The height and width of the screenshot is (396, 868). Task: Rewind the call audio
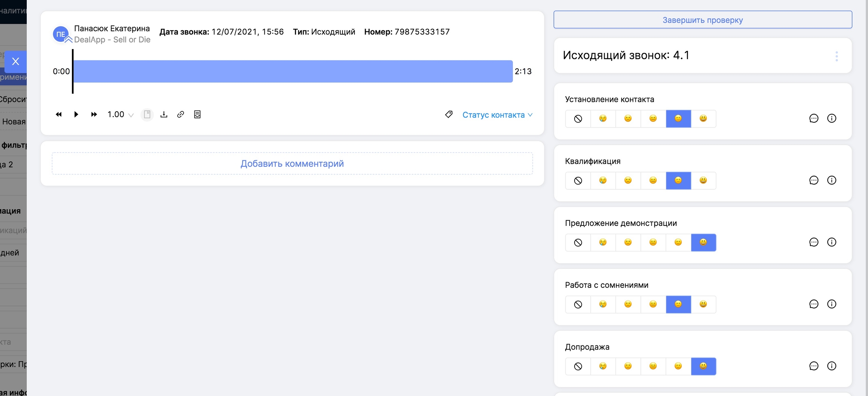(58, 114)
